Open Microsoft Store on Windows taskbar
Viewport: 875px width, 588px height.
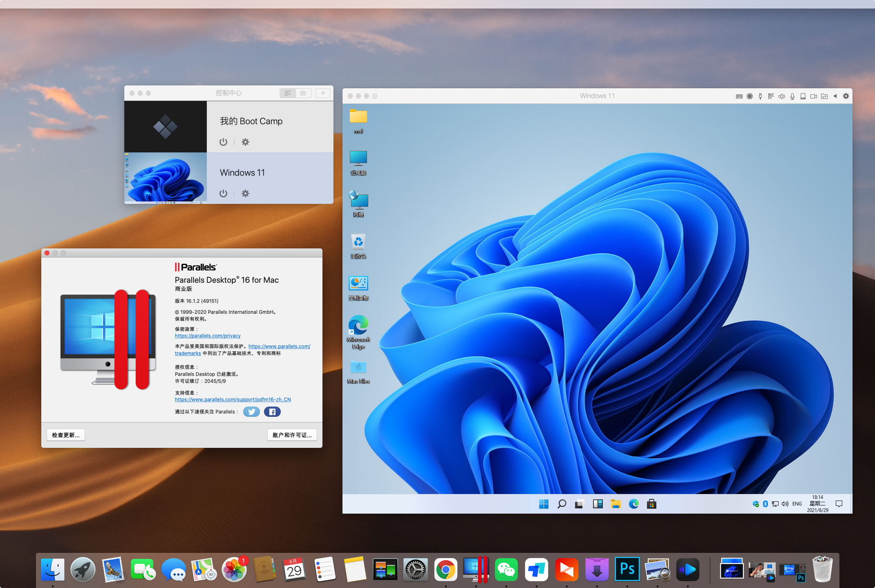tap(652, 504)
